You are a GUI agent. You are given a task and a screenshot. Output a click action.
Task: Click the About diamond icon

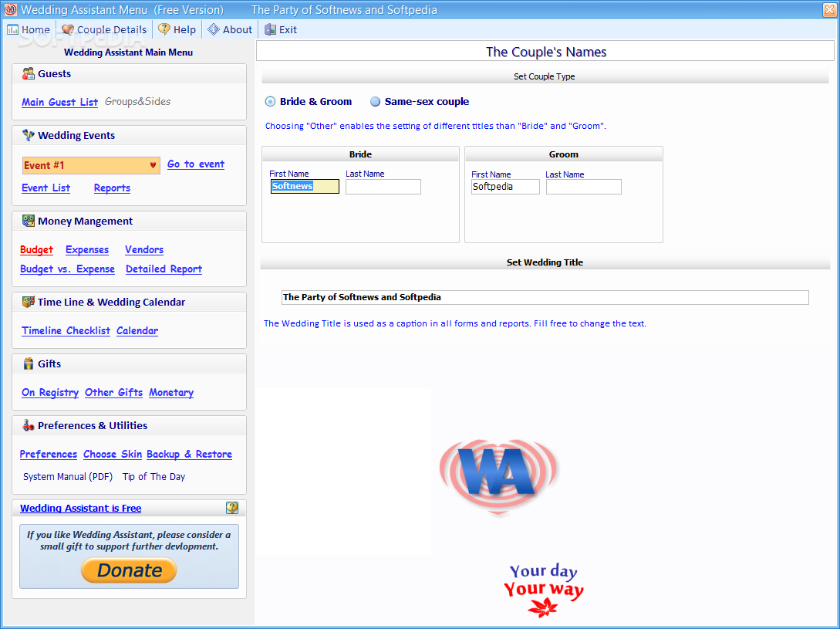coord(213,29)
